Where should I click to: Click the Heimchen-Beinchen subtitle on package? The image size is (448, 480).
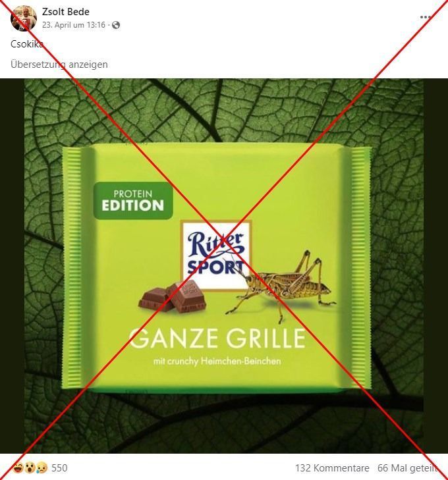217,361
